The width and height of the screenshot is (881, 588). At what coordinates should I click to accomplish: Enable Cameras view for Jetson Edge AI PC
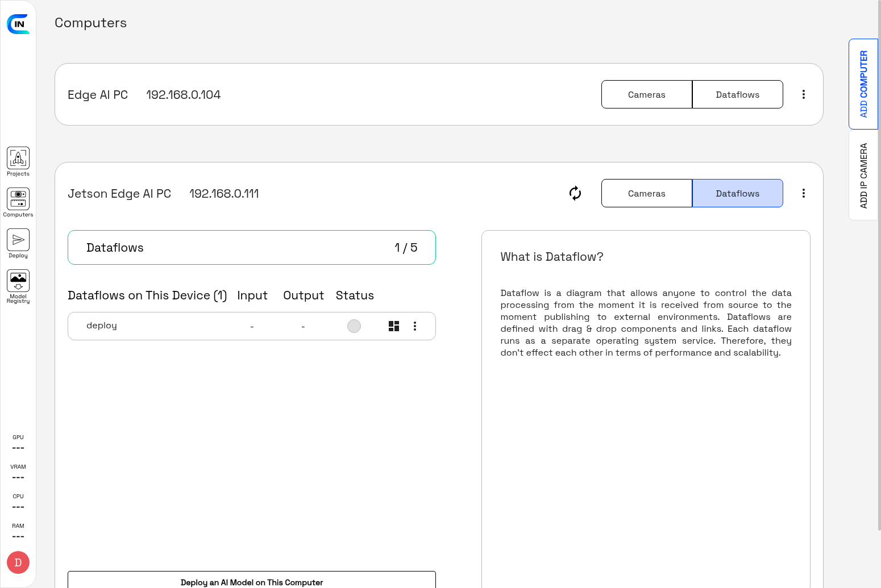[646, 193]
